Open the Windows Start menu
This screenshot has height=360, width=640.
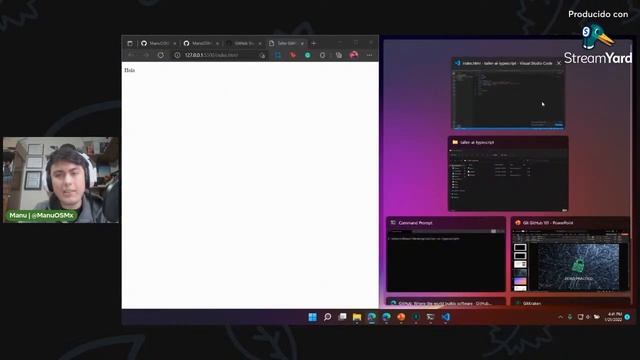pyautogui.click(x=313, y=317)
